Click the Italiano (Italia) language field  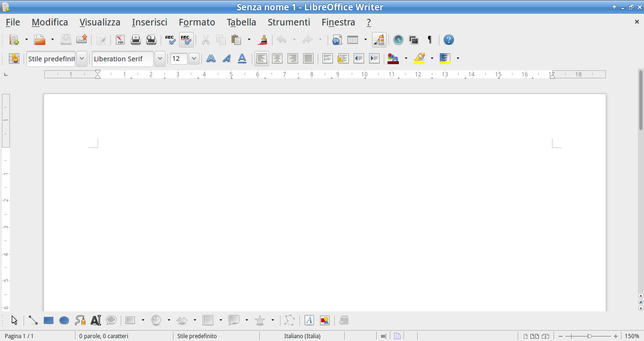(x=302, y=336)
